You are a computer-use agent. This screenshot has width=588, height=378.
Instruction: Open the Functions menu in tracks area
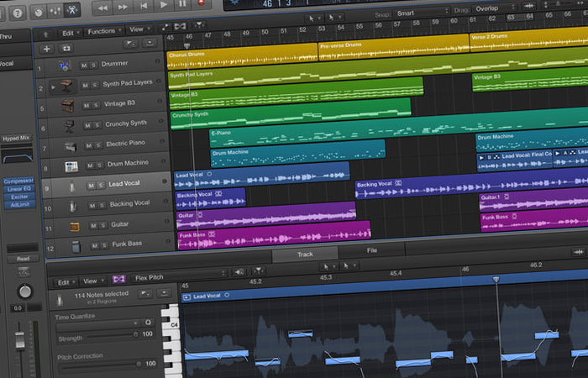click(x=102, y=31)
